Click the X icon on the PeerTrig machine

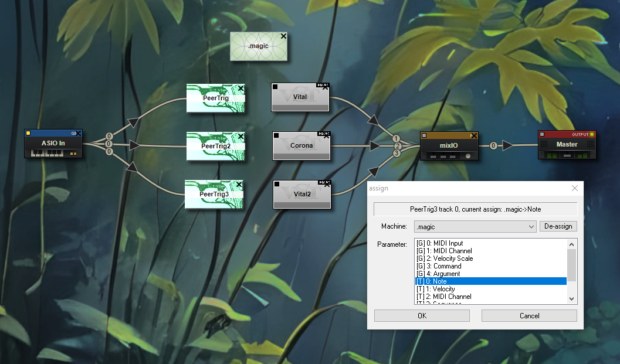[241, 88]
